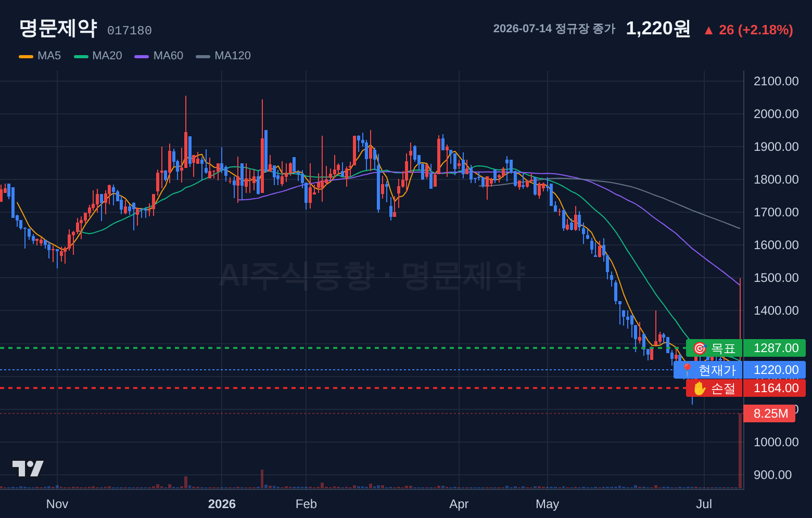Viewport: 812px width, 518px height.
Task: Click the green MA20 legend swatch
Action: 81,56
